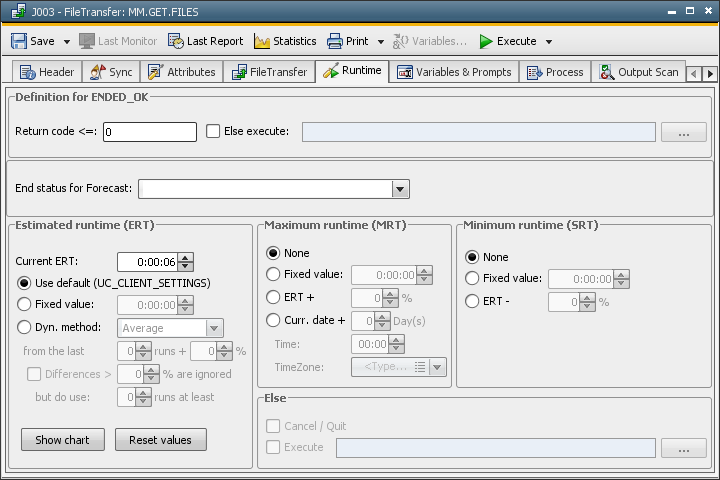Select ERT + option for Maximum runtime

tap(273, 297)
